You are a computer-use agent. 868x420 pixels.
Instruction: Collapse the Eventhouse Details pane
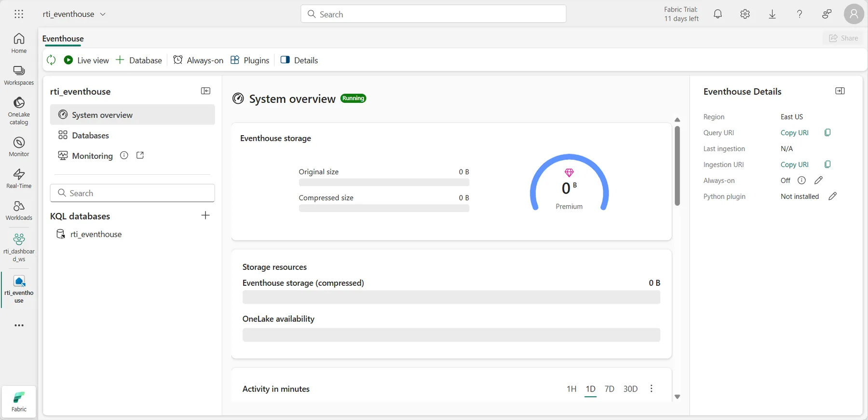pos(840,91)
